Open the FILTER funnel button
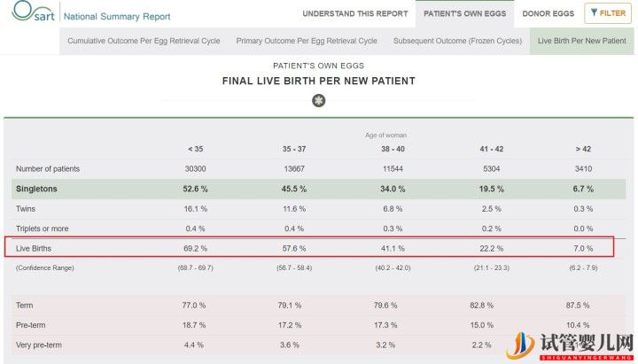The image size is (638, 364). pyautogui.click(x=608, y=13)
